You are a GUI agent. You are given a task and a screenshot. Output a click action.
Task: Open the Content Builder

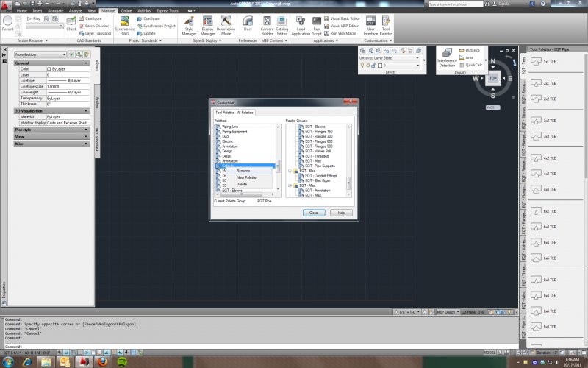click(x=267, y=26)
